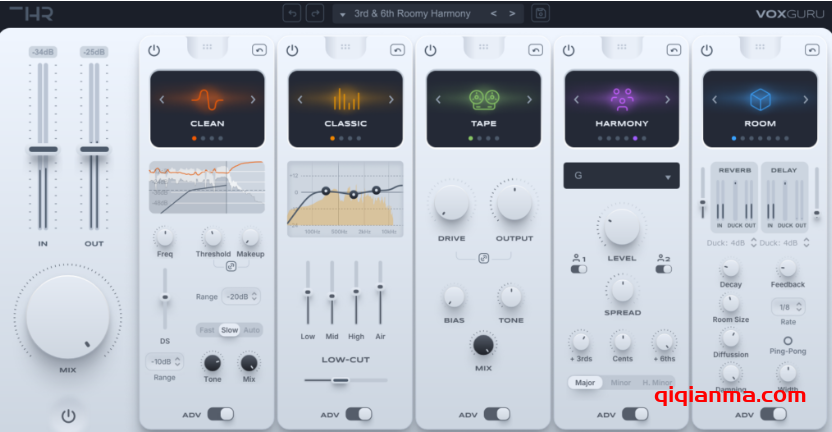Reset the CLEAN module with its reset icon

click(x=259, y=50)
